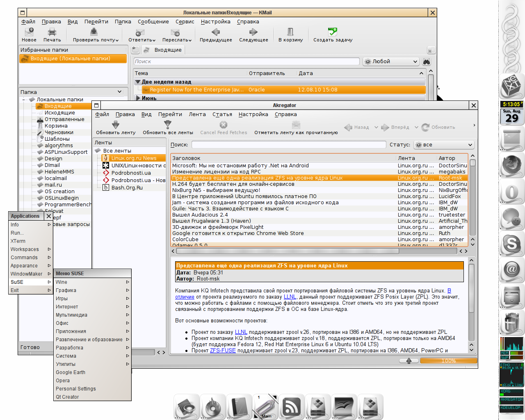Click the Обновить reload icon in Akregator
Image resolution: width=525 pixels, height=420 pixels.
(425, 127)
